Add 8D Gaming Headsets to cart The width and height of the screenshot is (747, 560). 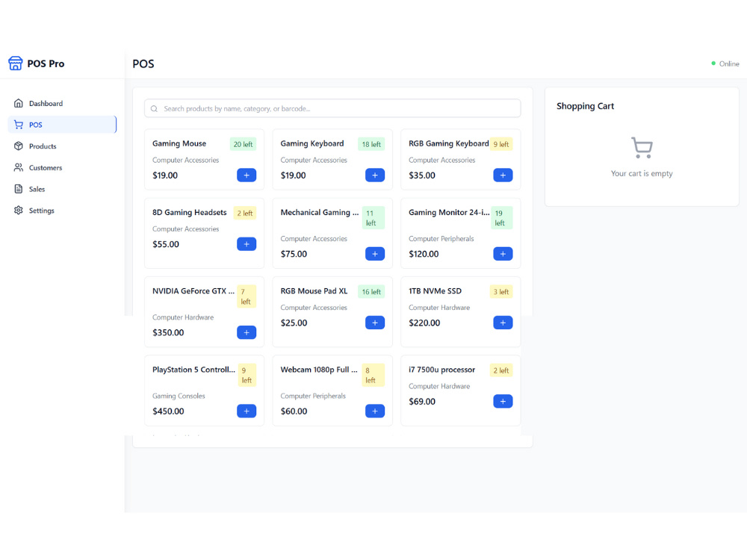point(247,244)
